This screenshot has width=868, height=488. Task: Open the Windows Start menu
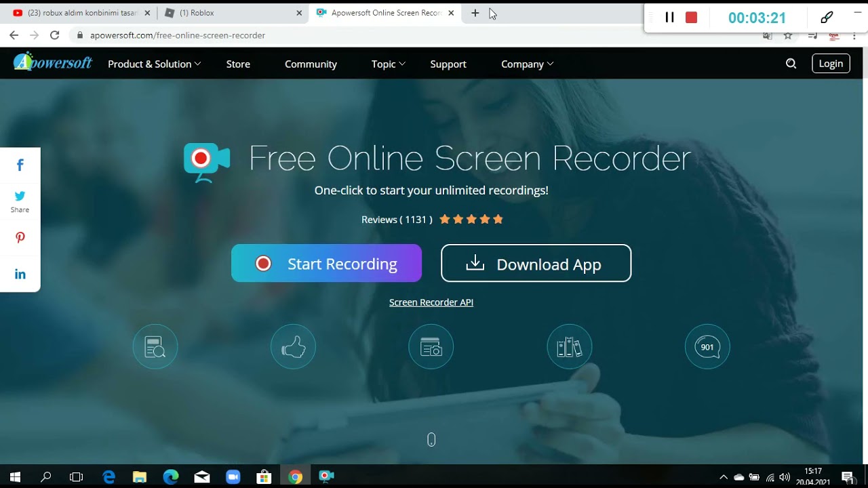click(15, 476)
